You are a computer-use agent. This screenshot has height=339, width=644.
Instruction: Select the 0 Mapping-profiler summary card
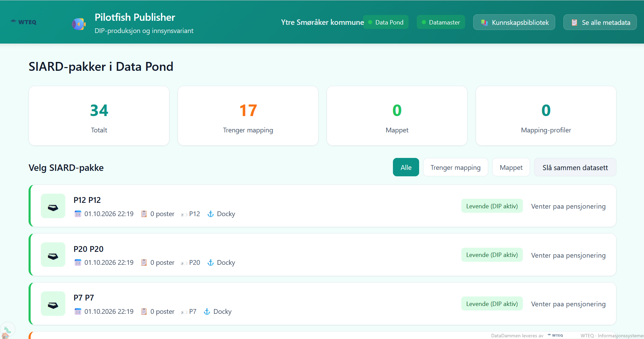click(546, 116)
